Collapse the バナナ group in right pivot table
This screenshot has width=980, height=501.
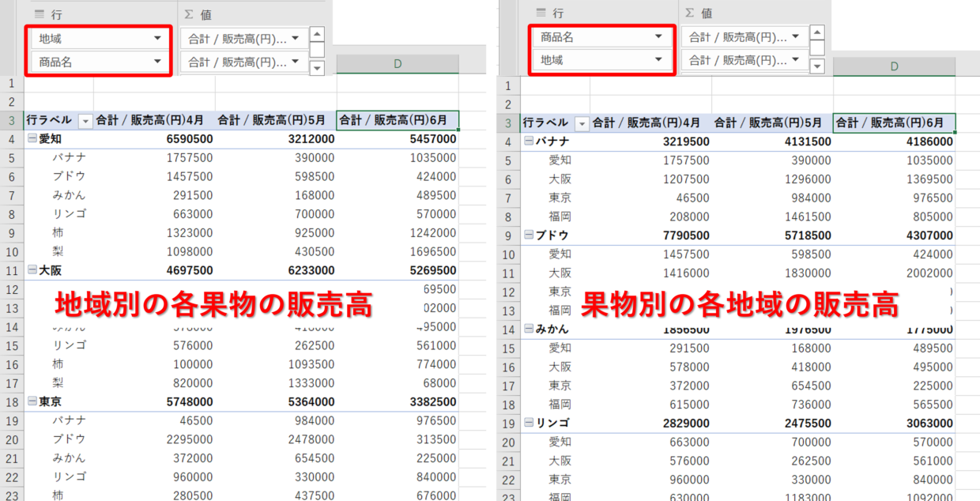tap(528, 141)
